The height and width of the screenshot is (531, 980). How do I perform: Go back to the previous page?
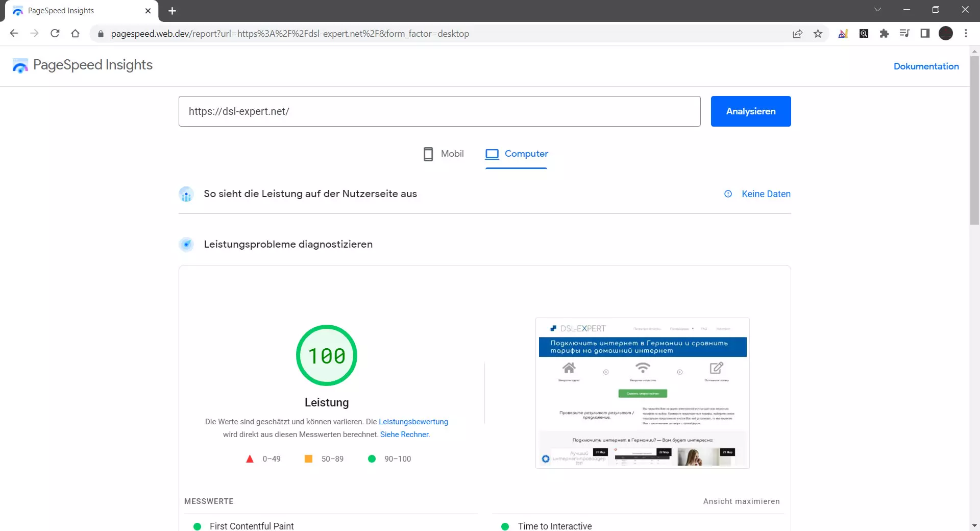pos(14,34)
